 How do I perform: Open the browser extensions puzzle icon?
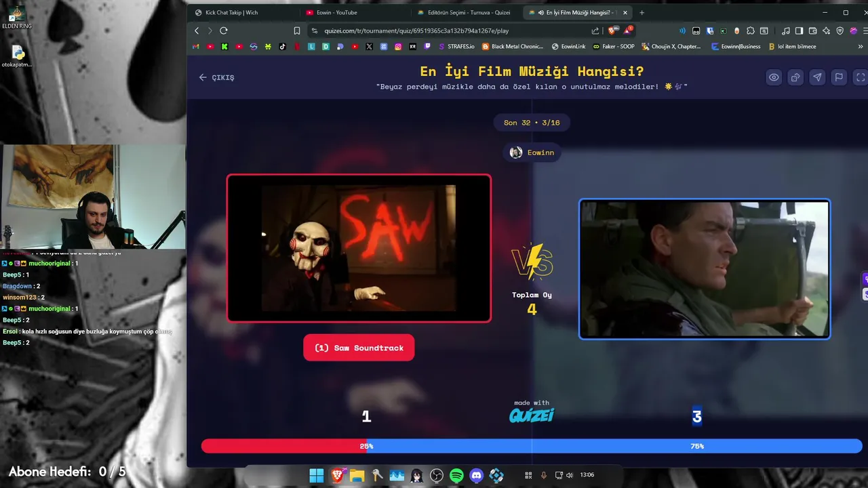[x=751, y=30]
